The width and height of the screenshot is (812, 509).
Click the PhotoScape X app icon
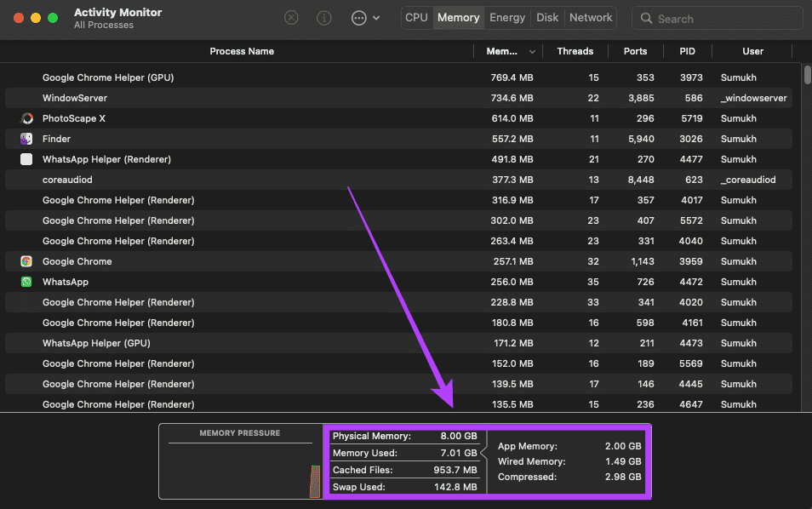point(26,118)
